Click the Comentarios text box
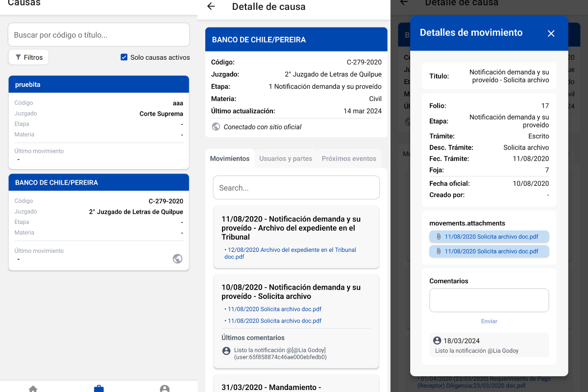The width and height of the screenshot is (588, 392). 489,300
